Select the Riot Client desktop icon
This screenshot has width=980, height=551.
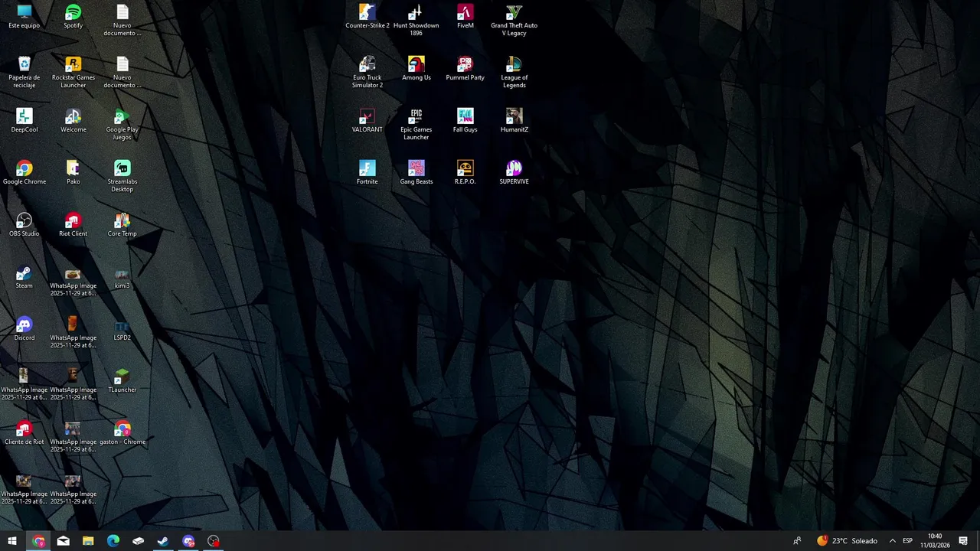click(x=73, y=225)
